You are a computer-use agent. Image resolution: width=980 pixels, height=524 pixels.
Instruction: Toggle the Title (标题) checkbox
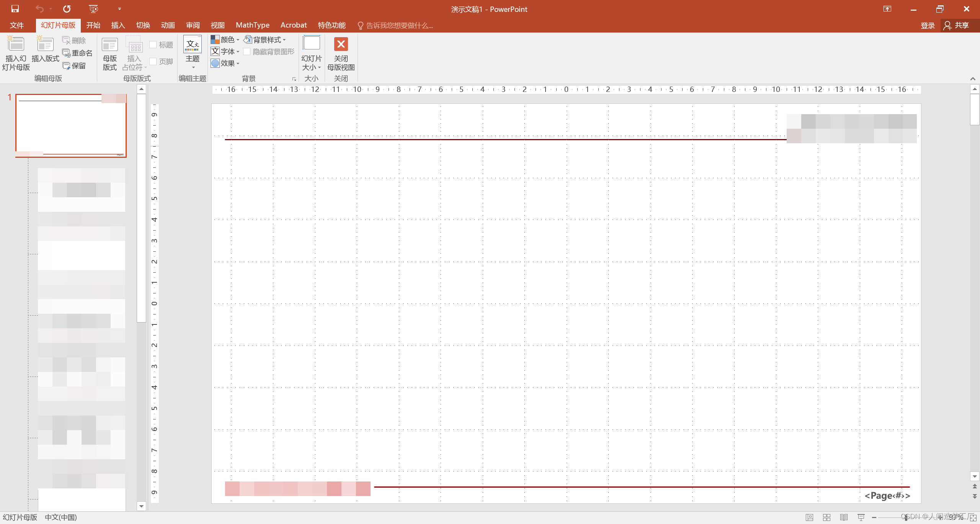point(153,45)
